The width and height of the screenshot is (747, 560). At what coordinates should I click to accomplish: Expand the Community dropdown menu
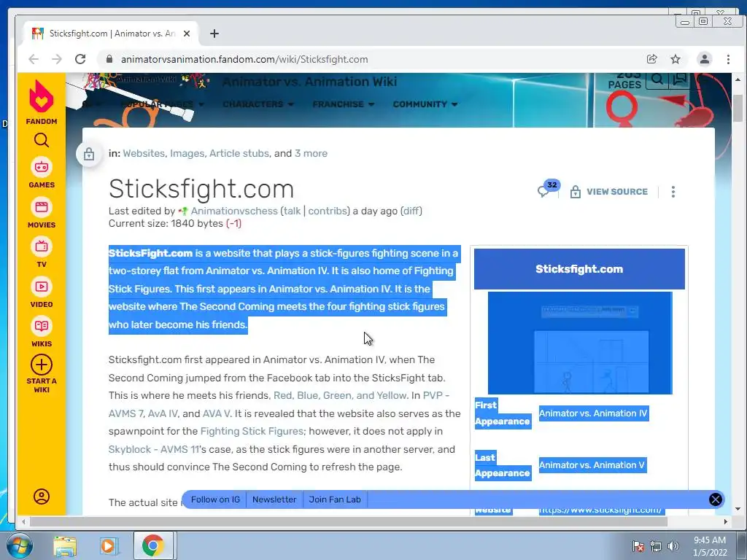[425, 104]
